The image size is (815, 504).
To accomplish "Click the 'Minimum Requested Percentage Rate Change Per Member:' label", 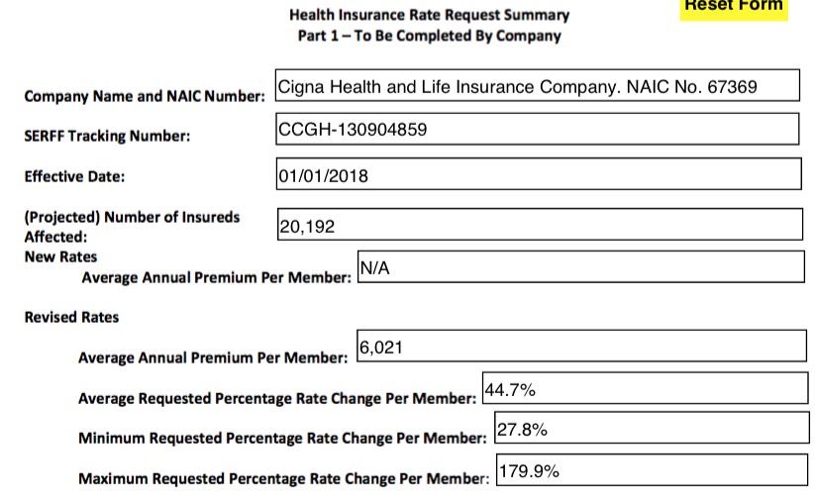I will pyautogui.click(x=282, y=438).
